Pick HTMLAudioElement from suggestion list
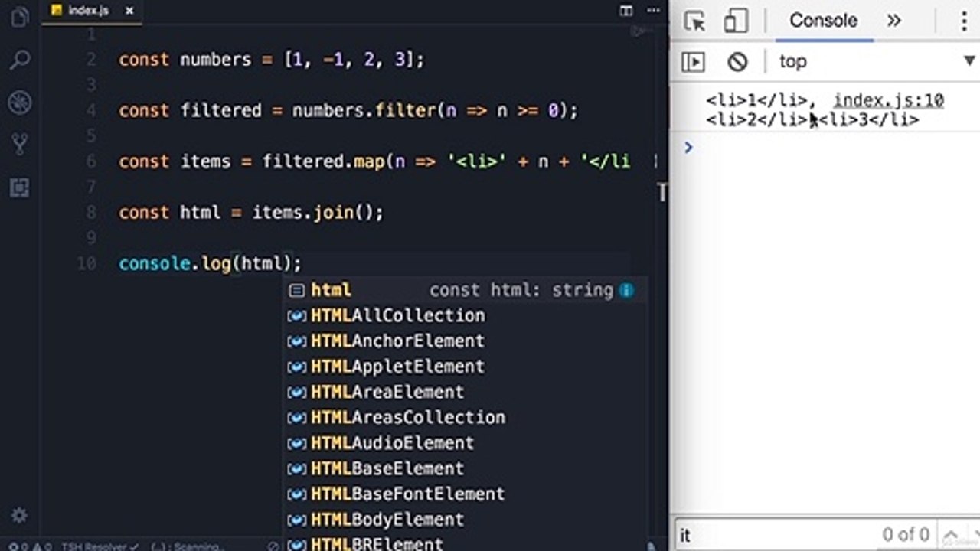 [x=465, y=443]
